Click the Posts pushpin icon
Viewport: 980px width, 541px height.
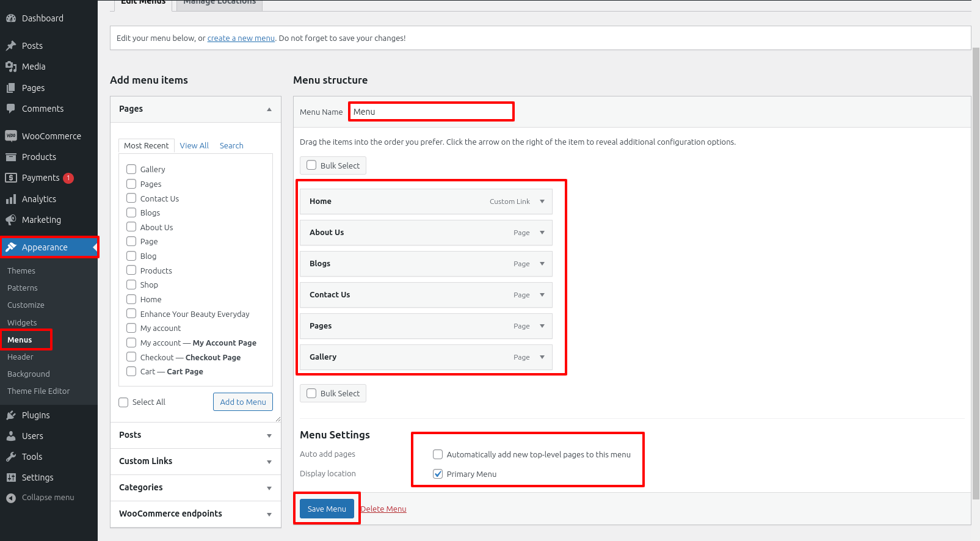pos(11,46)
